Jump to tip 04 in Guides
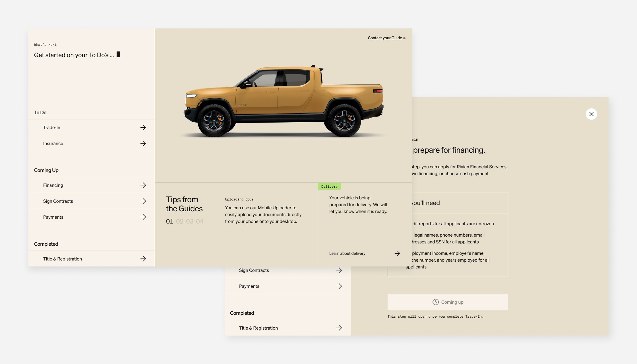637x364 pixels. pos(200,221)
